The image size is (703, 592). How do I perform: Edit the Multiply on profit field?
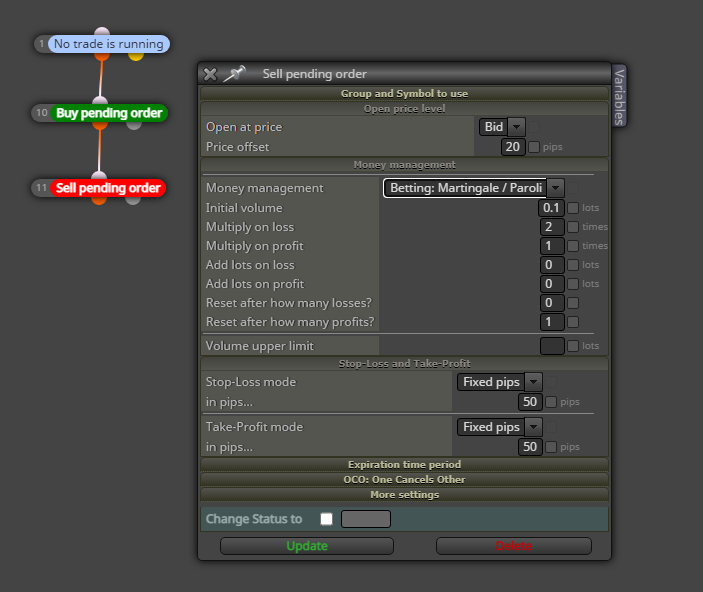click(552, 246)
